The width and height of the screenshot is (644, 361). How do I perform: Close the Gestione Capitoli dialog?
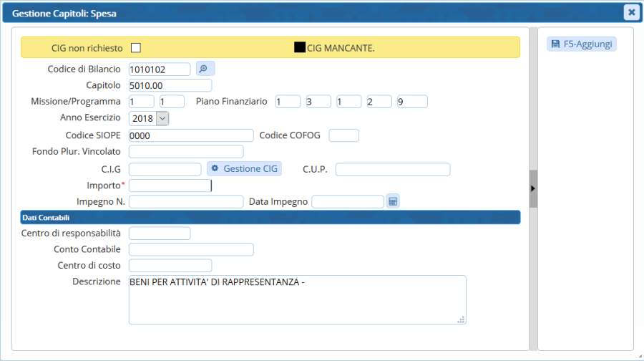point(630,12)
